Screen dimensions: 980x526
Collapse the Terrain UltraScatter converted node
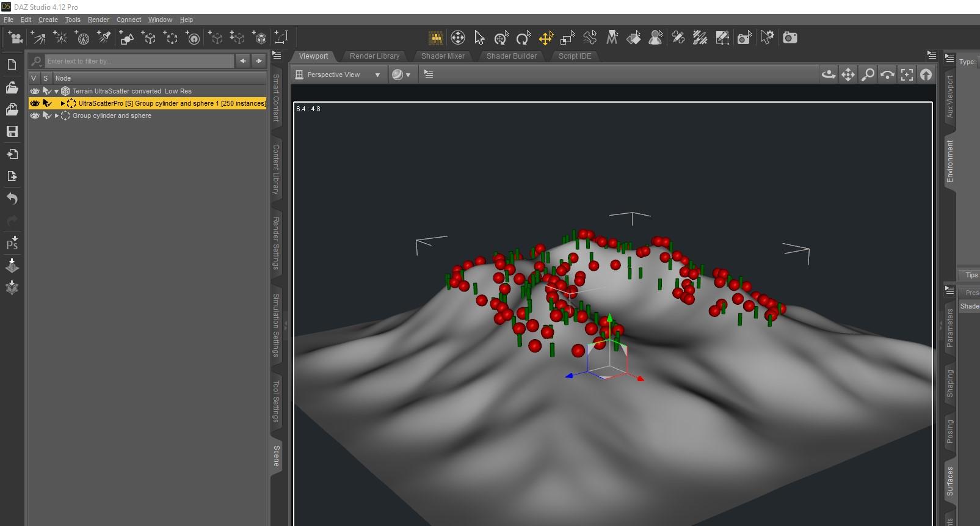(x=57, y=91)
